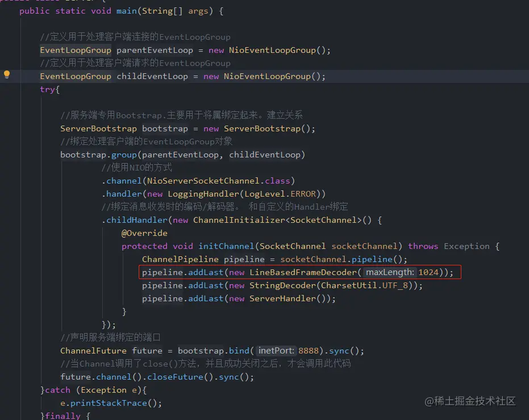Click the "UTF_8" constant
This screenshot has width=529, height=420.
[395, 286]
